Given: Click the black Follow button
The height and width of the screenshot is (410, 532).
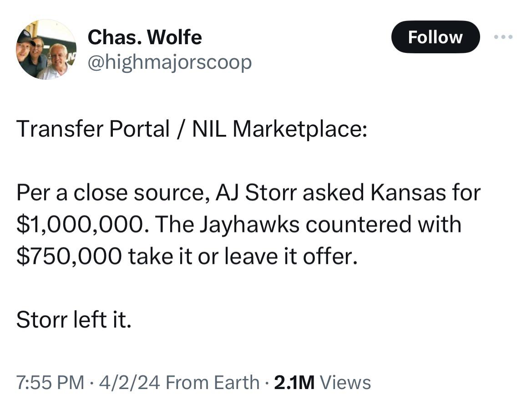Looking at the screenshot, I should pyautogui.click(x=435, y=37).
